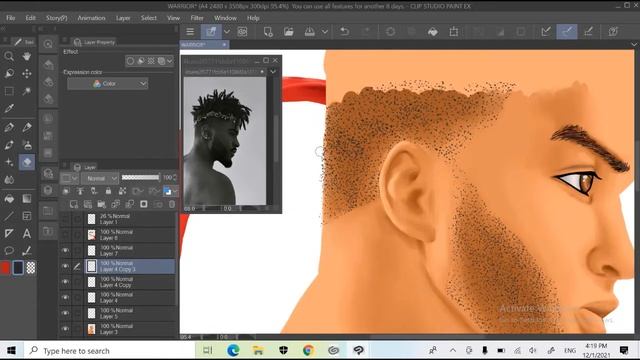This screenshot has width=640, height=360.
Task: Click the Scale/Rotate transform command bar icon
Action: tap(453, 31)
